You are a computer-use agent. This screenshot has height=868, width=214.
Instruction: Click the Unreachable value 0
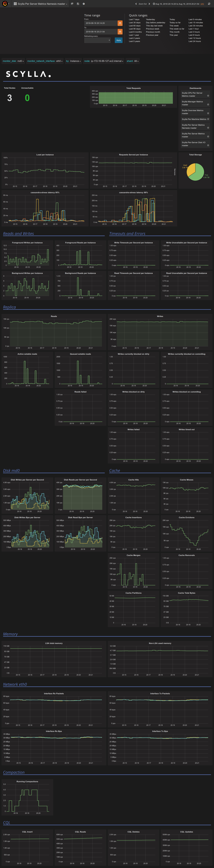pyautogui.click(x=27, y=98)
